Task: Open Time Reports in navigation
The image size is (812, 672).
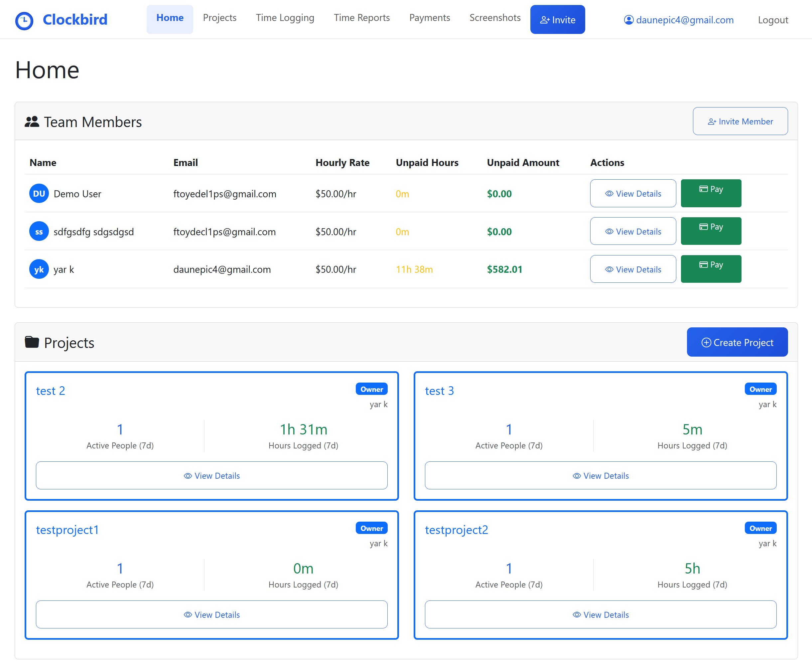Action: point(361,18)
